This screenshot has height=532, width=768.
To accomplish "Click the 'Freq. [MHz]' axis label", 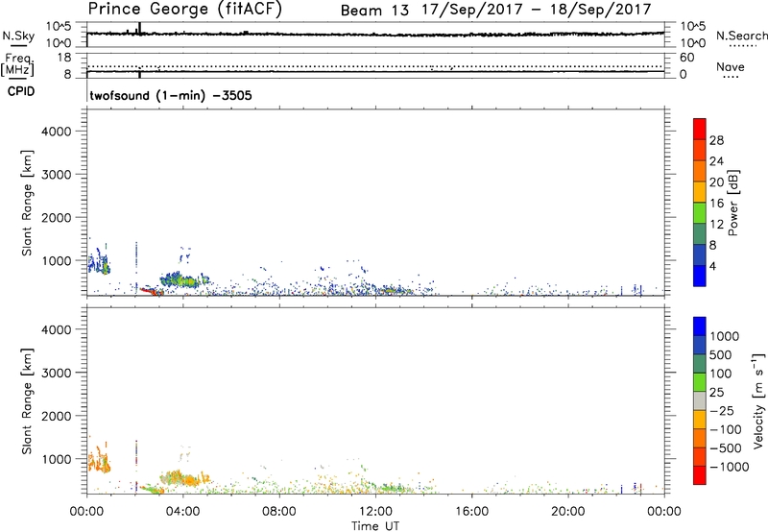I will pos(18,64).
